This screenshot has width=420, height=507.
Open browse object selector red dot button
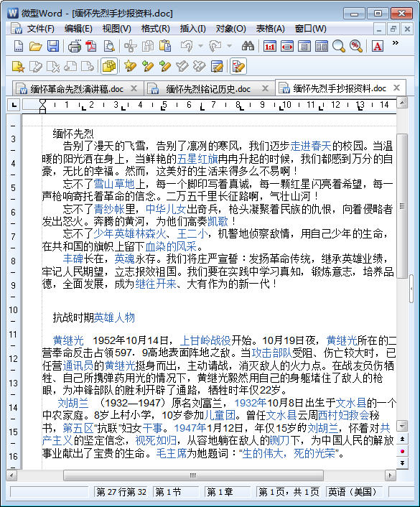click(402, 451)
